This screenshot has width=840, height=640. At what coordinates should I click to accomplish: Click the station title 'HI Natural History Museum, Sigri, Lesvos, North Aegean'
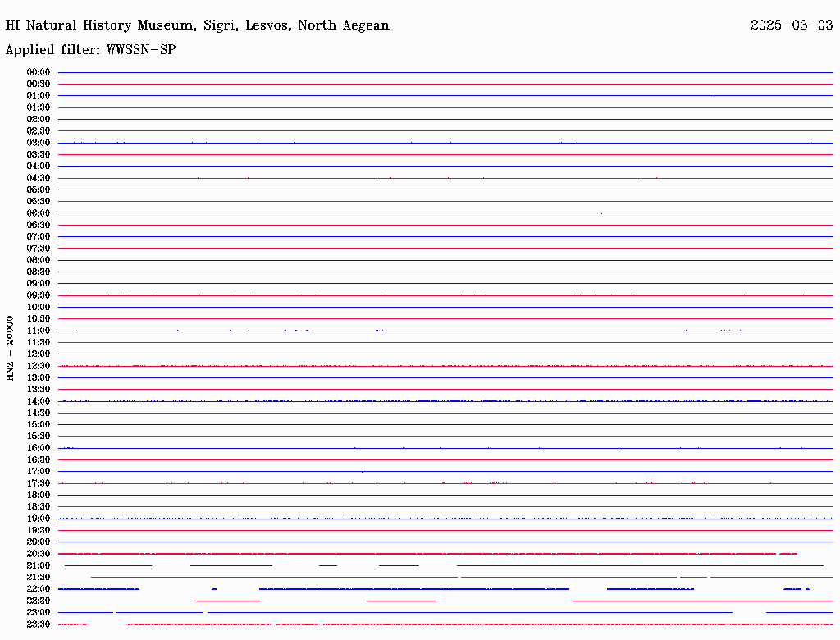[x=197, y=25]
